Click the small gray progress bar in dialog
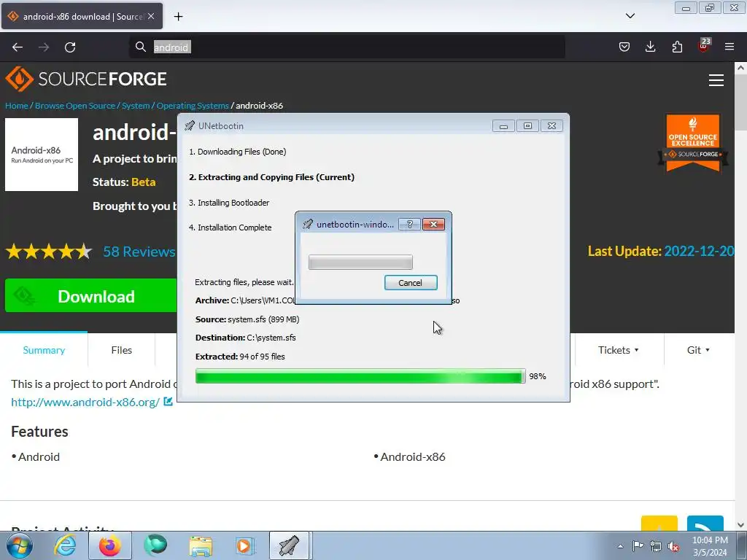The image size is (747, 560). 360,262
